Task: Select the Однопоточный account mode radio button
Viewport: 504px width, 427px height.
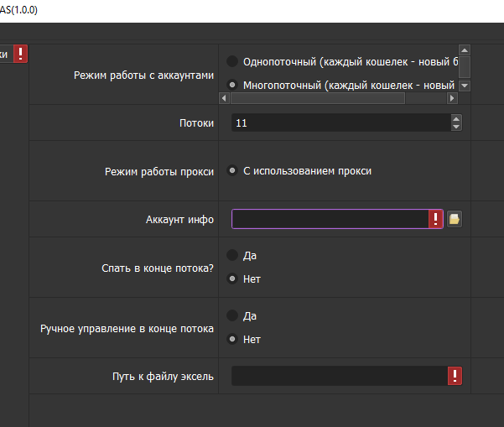Action: (x=232, y=61)
